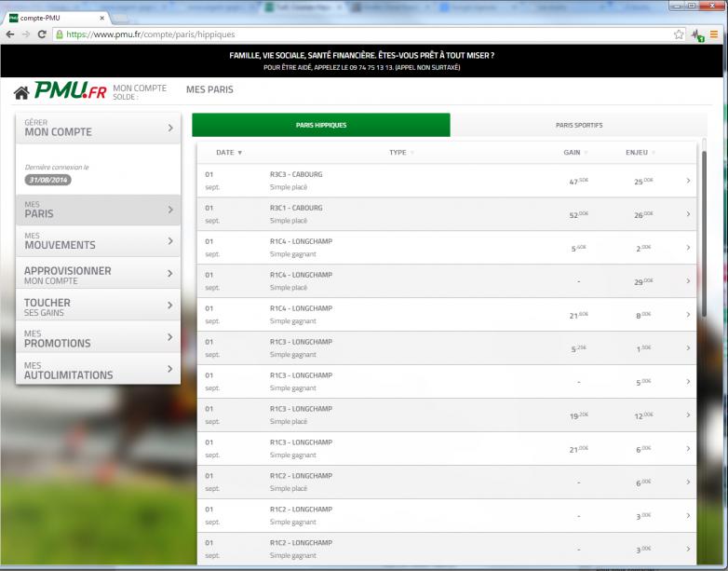This screenshot has width=728, height=571.
Task: Click gain value 52 in Cabourg R3C1 row
Action: (578, 214)
